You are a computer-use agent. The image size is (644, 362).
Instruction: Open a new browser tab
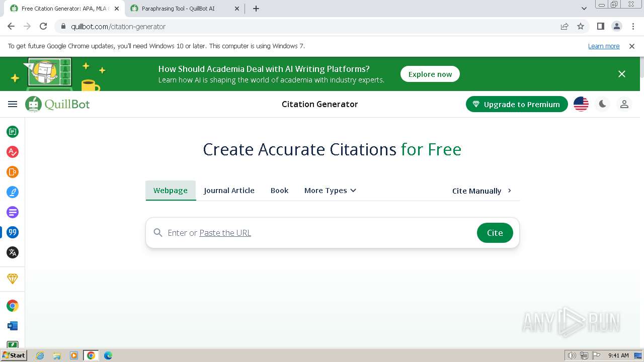tap(256, 9)
